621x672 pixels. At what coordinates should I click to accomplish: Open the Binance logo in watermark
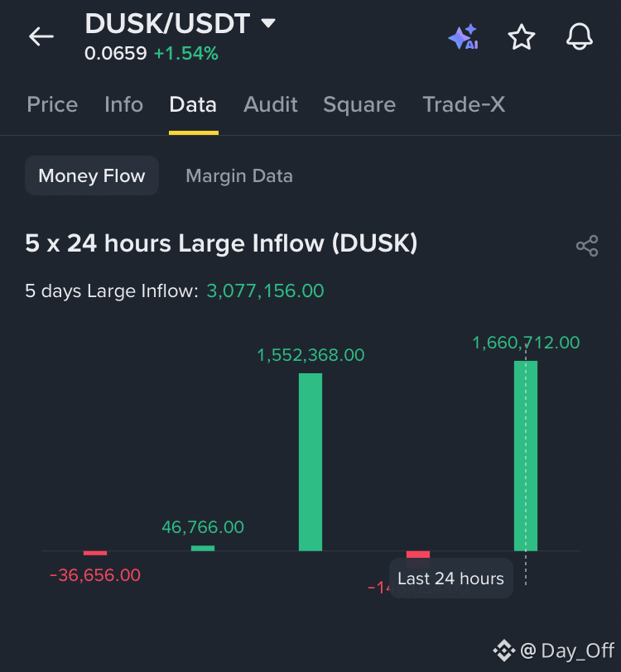504,650
